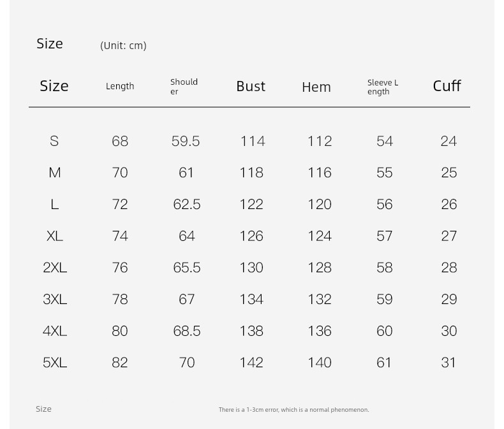Click the Hem column header
504x429 pixels.
316,87
